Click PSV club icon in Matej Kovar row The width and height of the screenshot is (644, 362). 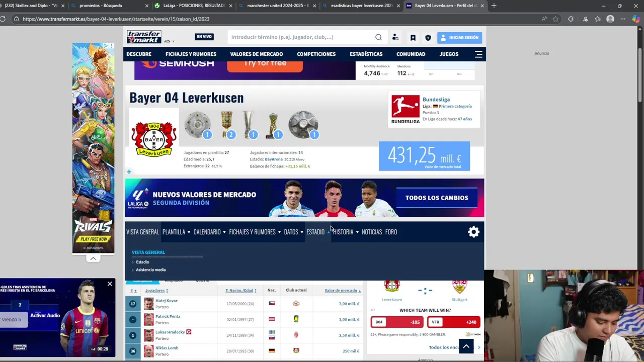(296, 304)
